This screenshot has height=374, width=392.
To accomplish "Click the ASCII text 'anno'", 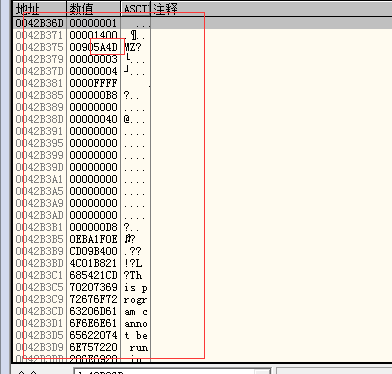I will coord(136,323).
